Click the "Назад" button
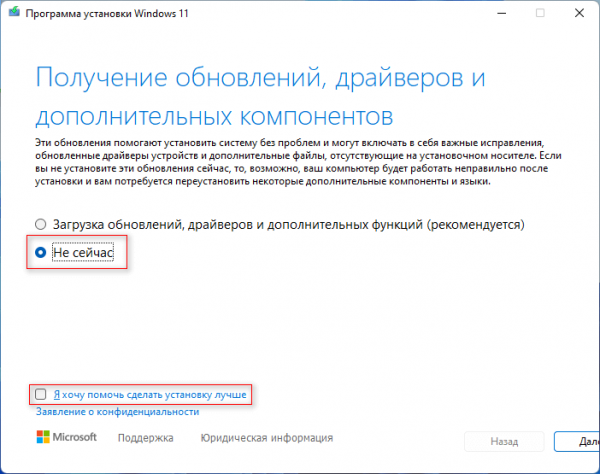Viewport: 600px width, 474px height. 504,441
